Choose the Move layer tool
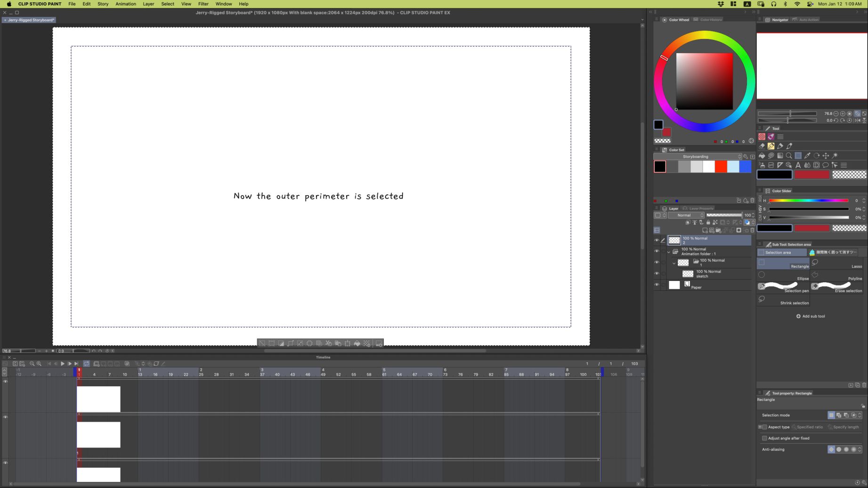The width and height of the screenshot is (868, 488). pos(826,156)
